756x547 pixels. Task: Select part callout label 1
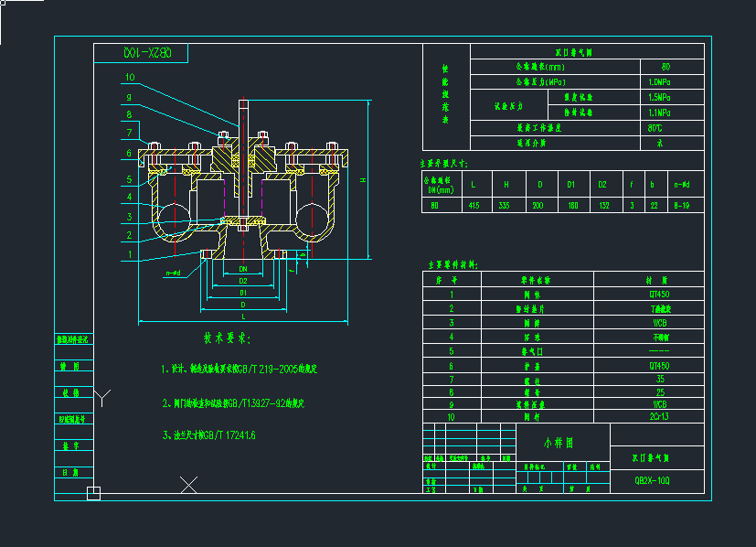[130, 254]
